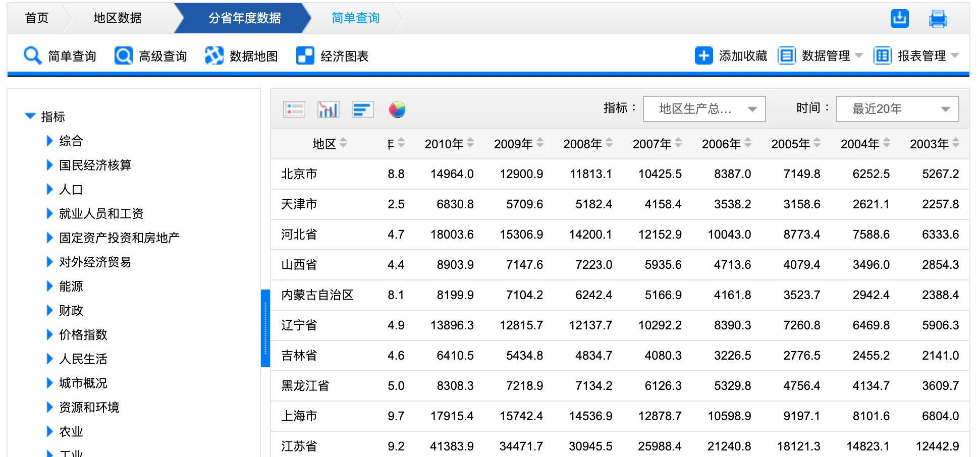
Task: Click the 辽宁省 2009年 value 12815.7
Action: [x=521, y=325]
